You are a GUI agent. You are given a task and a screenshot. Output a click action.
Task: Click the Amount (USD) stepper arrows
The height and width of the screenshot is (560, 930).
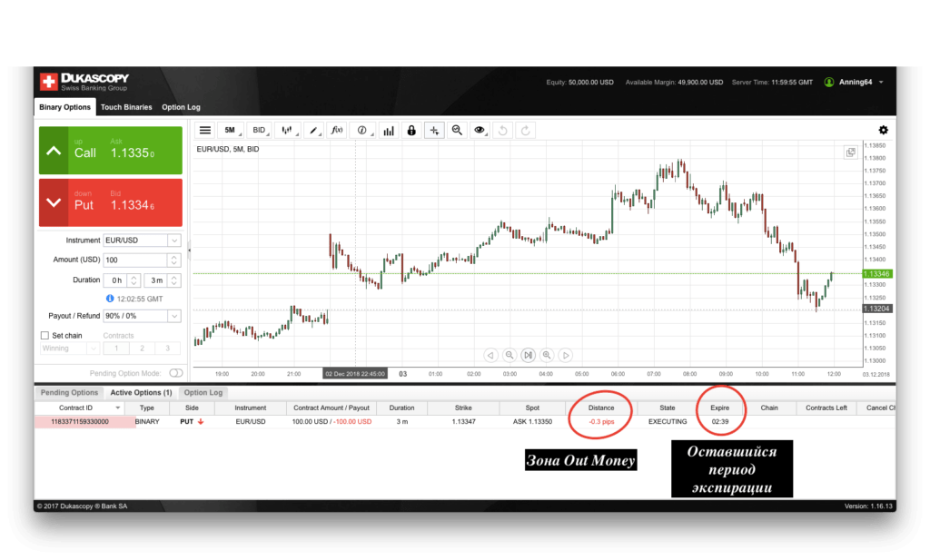174,260
